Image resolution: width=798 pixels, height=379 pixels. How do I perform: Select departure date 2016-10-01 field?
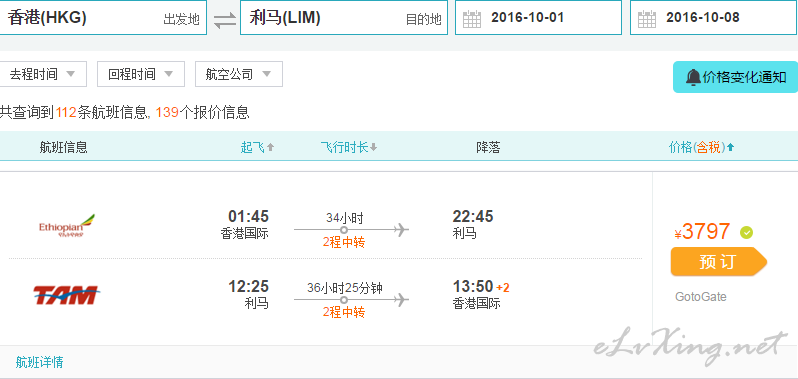pyautogui.click(x=538, y=17)
